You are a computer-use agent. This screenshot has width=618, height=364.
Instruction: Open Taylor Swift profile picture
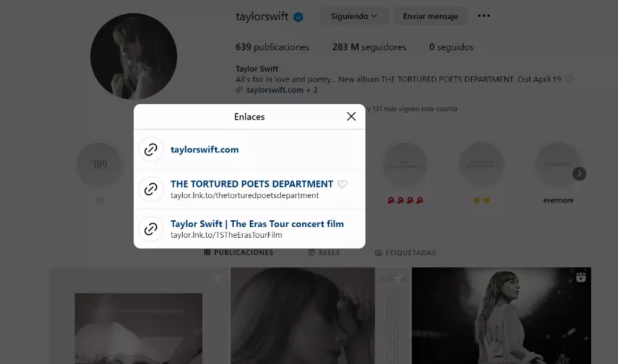pyautogui.click(x=134, y=56)
